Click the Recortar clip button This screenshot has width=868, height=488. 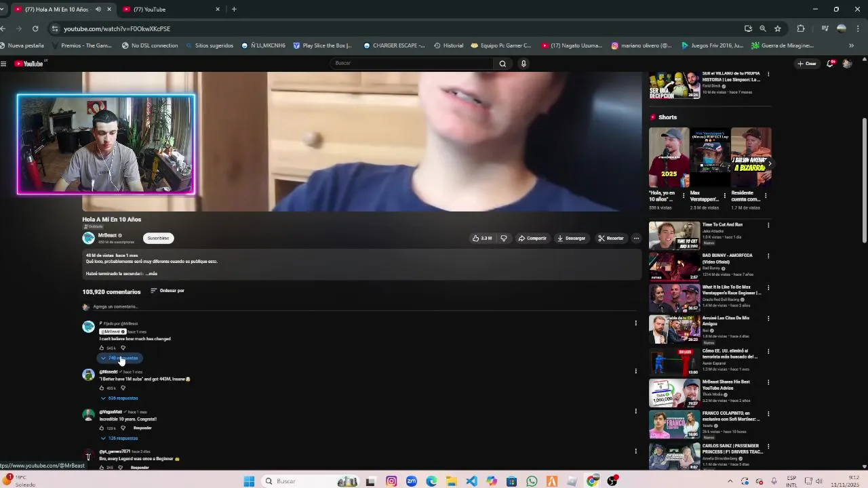pos(611,239)
